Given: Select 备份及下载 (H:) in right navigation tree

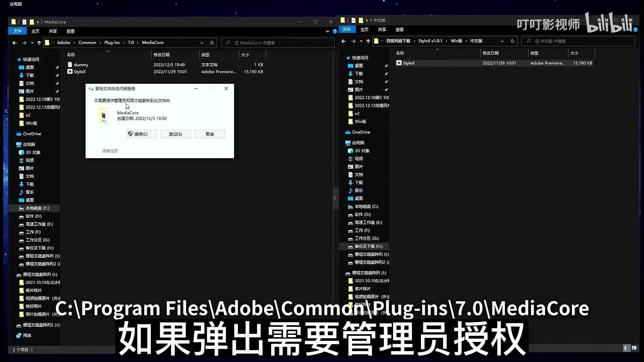Looking at the screenshot, I should pyautogui.click(x=368, y=246).
